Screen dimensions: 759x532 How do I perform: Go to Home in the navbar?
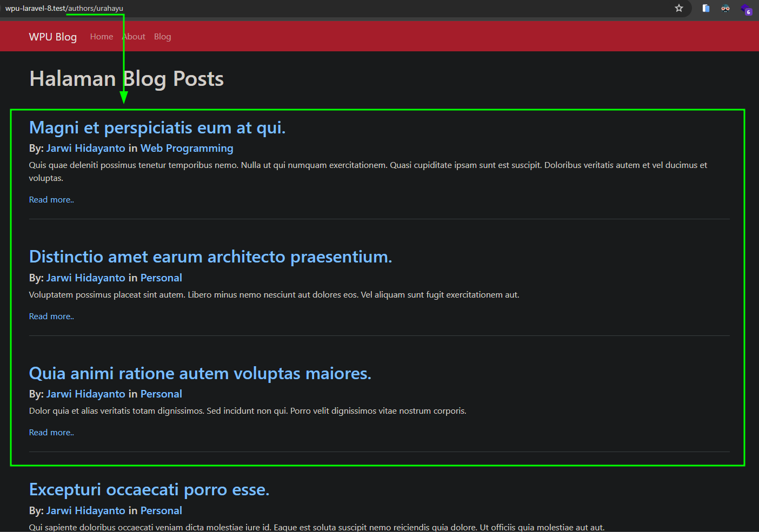click(x=102, y=37)
